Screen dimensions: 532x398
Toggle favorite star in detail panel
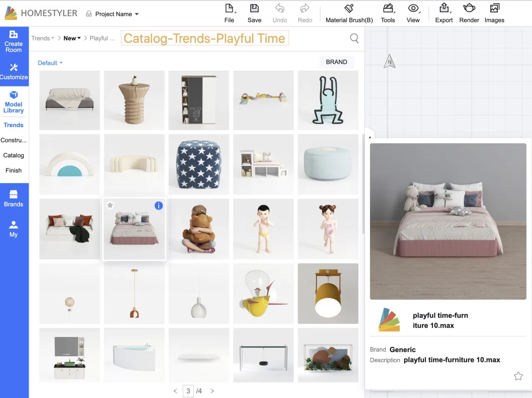click(x=518, y=376)
